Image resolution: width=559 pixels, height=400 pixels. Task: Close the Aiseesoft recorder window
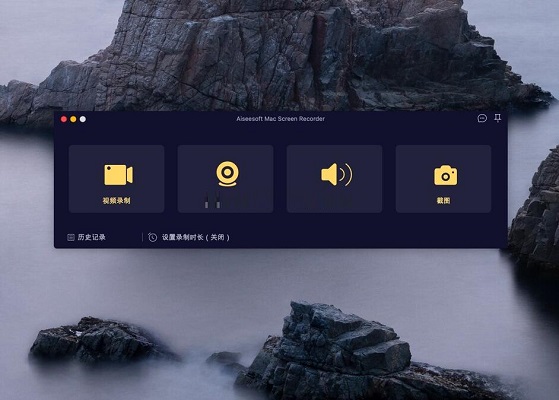pyautogui.click(x=64, y=119)
